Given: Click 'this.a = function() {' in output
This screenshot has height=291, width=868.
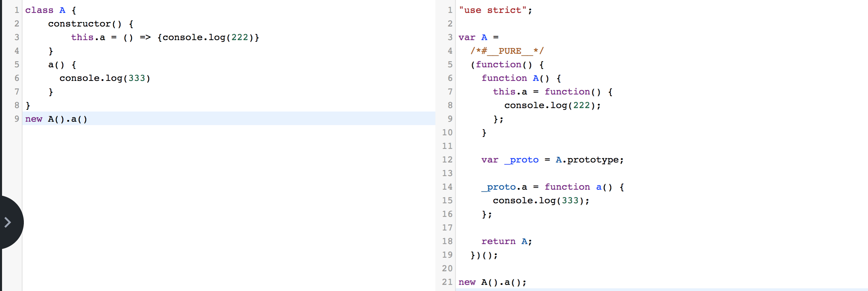Looking at the screenshot, I should tap(553, 92).
